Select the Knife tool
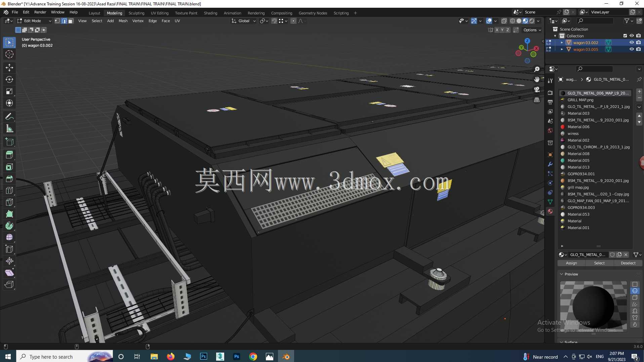 (9, 202)
